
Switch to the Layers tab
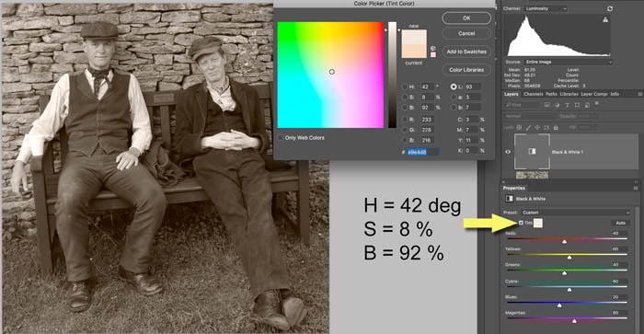(511, 94)
